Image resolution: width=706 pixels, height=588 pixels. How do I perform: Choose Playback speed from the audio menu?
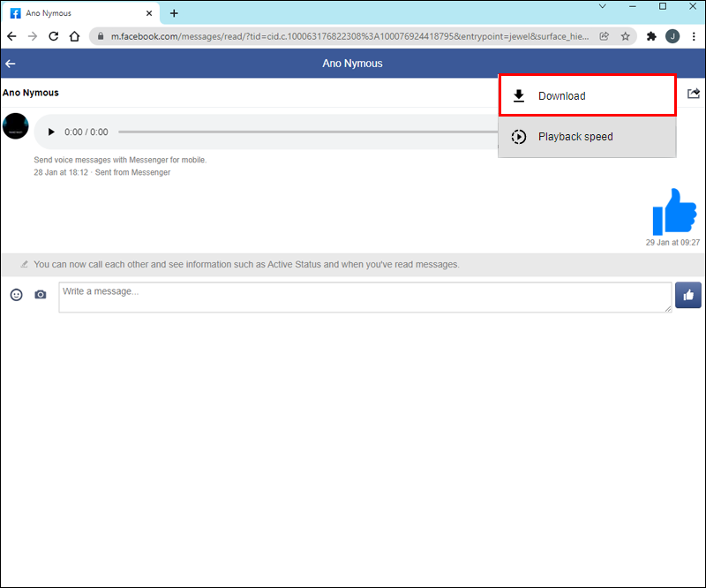click(587, 137)
